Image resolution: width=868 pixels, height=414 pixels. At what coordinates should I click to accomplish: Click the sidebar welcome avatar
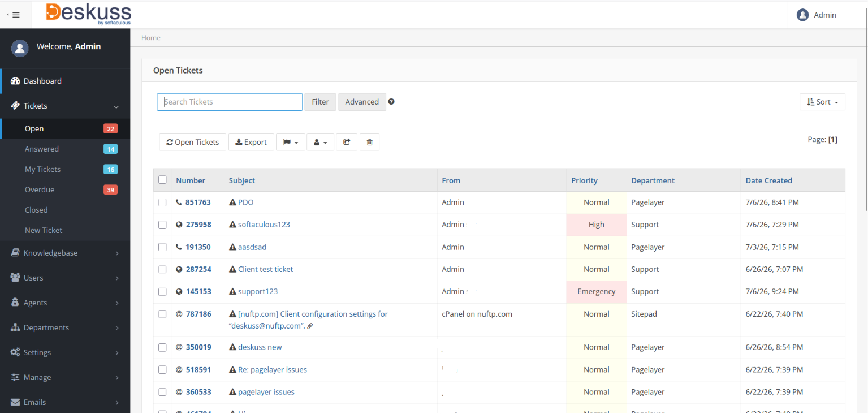(20, 48)
